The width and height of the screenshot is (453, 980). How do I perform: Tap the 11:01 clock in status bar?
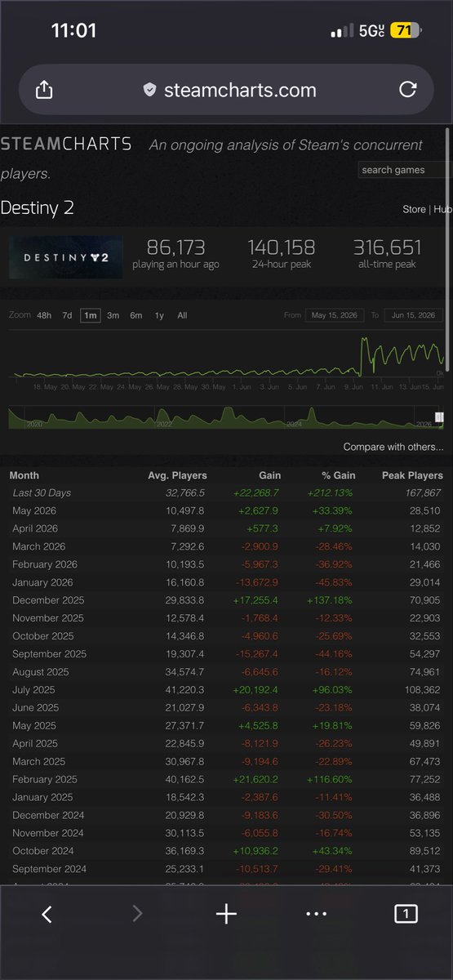tap(73, 31)
